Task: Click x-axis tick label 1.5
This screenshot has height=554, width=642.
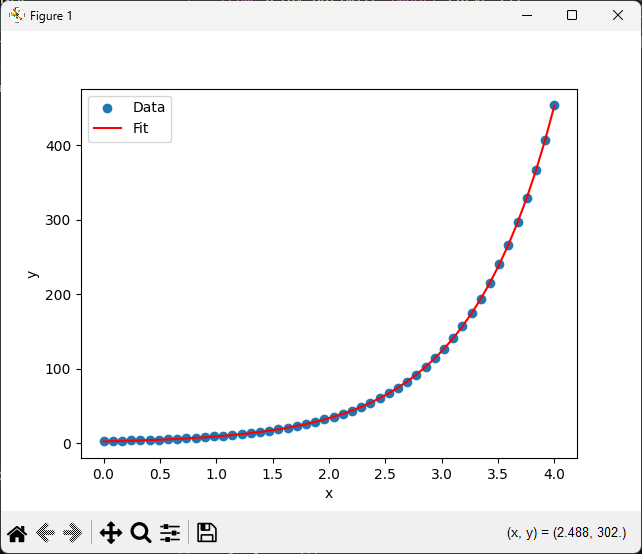Action: [272, 474]
